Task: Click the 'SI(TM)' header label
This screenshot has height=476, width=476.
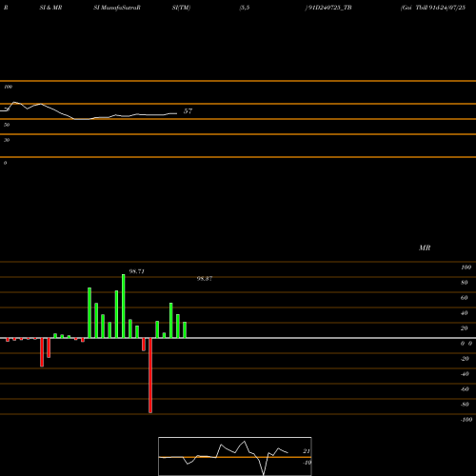Action: click(x=181, y=8)
